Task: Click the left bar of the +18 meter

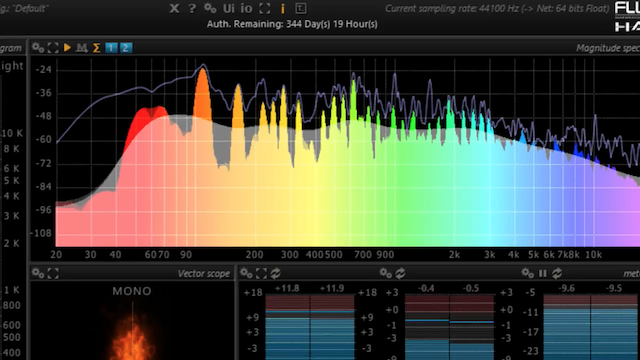Action: click(288, 327)
